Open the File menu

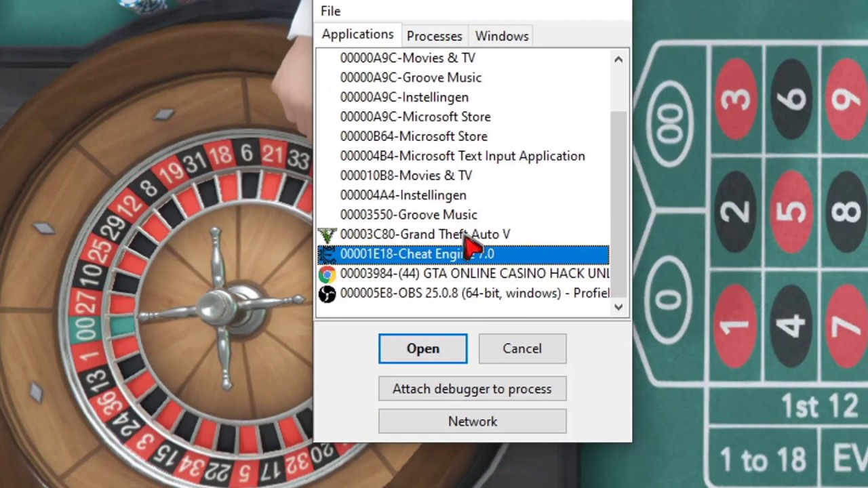tap(331, 11)
